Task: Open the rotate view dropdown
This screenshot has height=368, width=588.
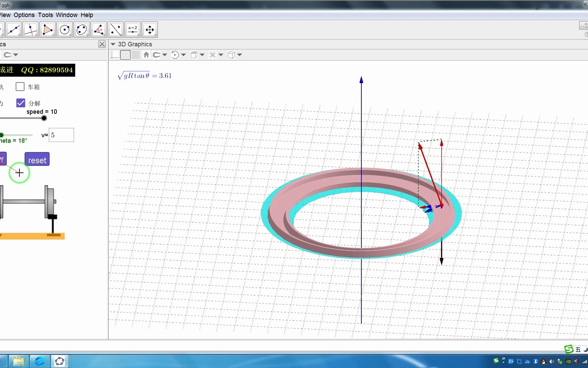Action: (x=184, y=55)
